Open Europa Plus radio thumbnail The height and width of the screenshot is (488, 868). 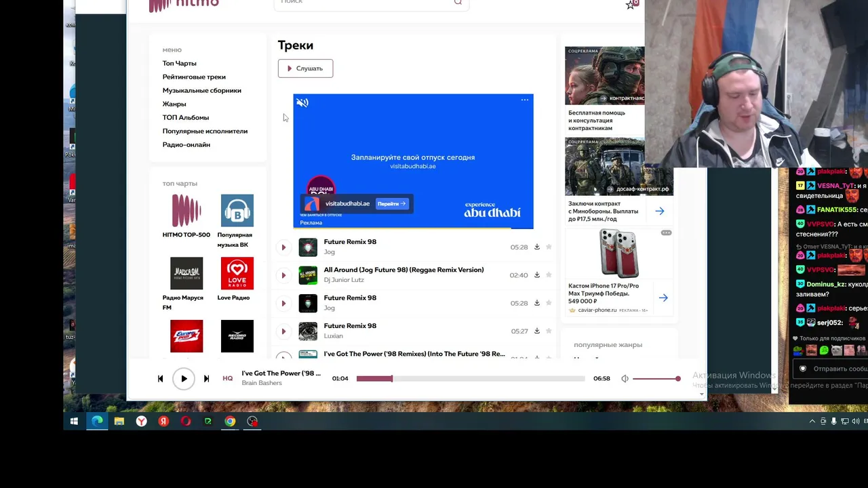point(186,336)
